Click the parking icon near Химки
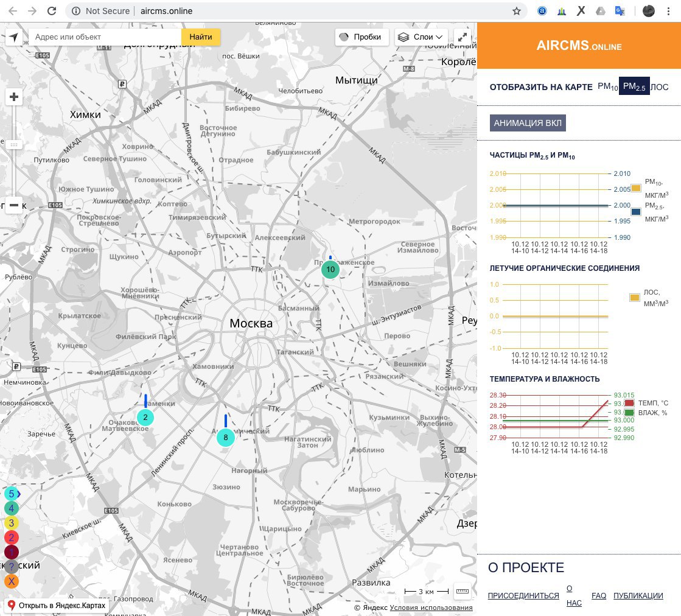This screenshot has height=616, width=681. coord(122,84)
